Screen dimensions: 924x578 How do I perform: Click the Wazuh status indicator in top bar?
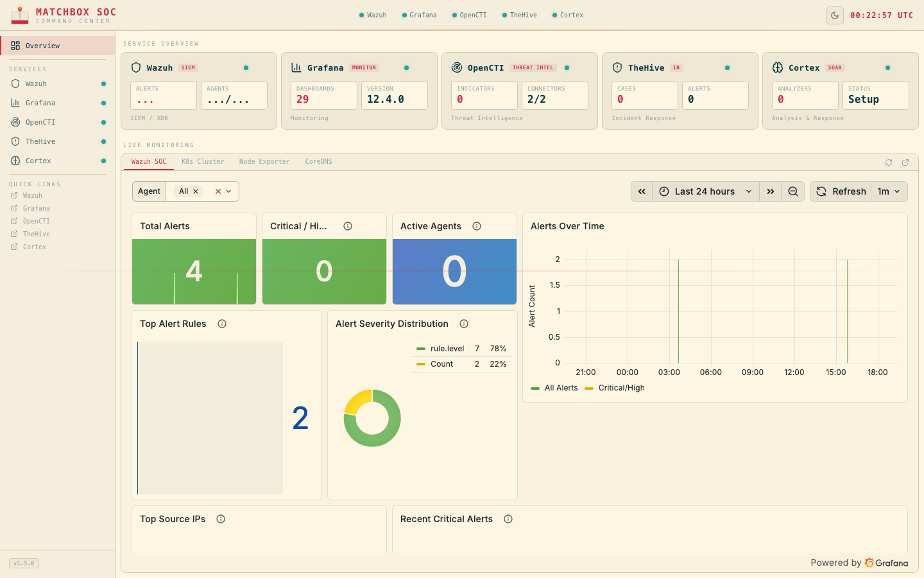(373, 15)
